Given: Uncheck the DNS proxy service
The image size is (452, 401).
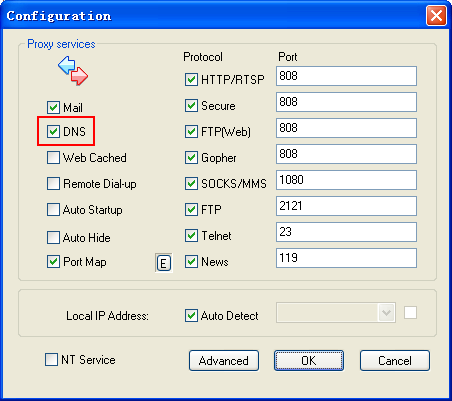Looking at the screenshot, I should [53, 131].
